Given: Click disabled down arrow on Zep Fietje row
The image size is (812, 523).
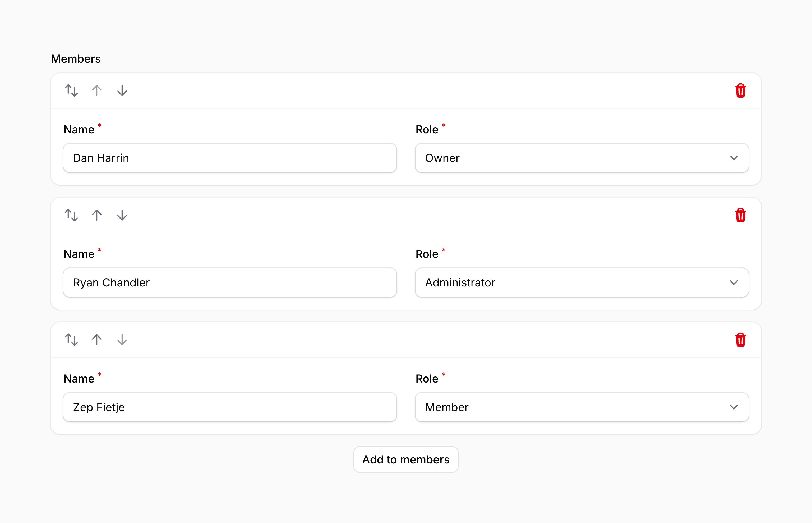Looking at the screenshot, I should coord(122,340).
